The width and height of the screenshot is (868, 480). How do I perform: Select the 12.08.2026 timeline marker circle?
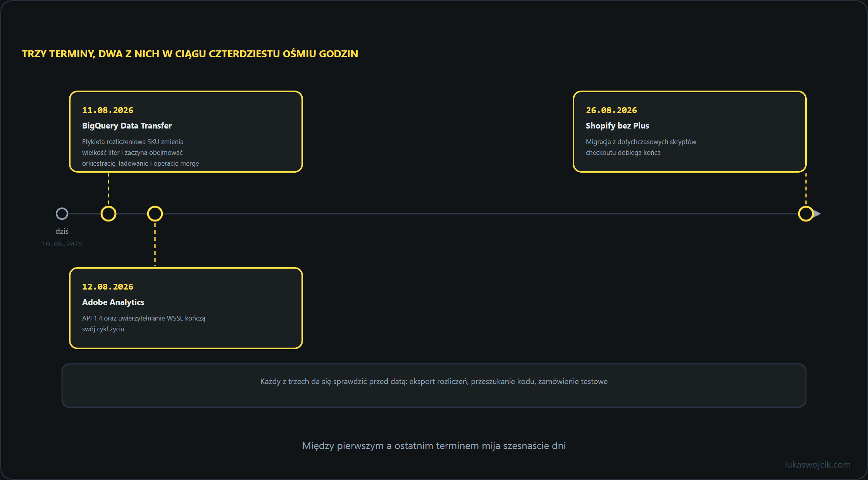(155, 214)
